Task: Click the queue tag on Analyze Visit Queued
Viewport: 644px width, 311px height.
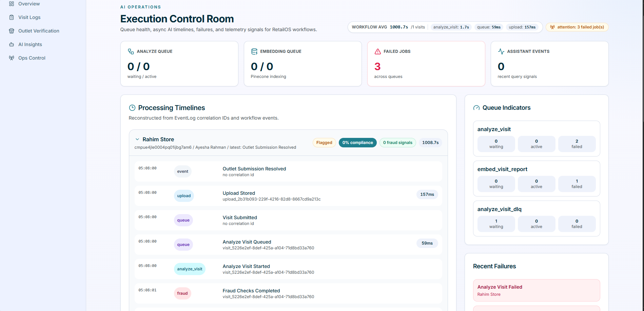Action: coord(183,245)
